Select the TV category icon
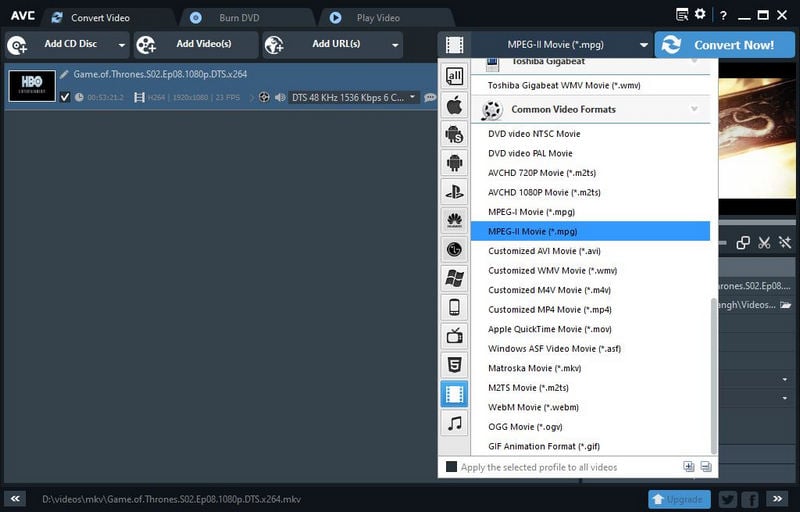800x512 pixels. tap(454, 336)
